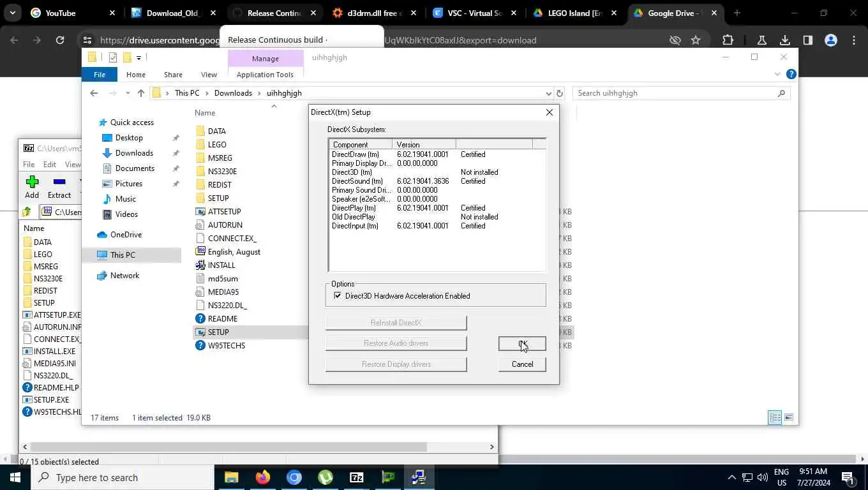Select the DATA folder in Explorer
868x490 pixels.
click(x=217, y=131)
